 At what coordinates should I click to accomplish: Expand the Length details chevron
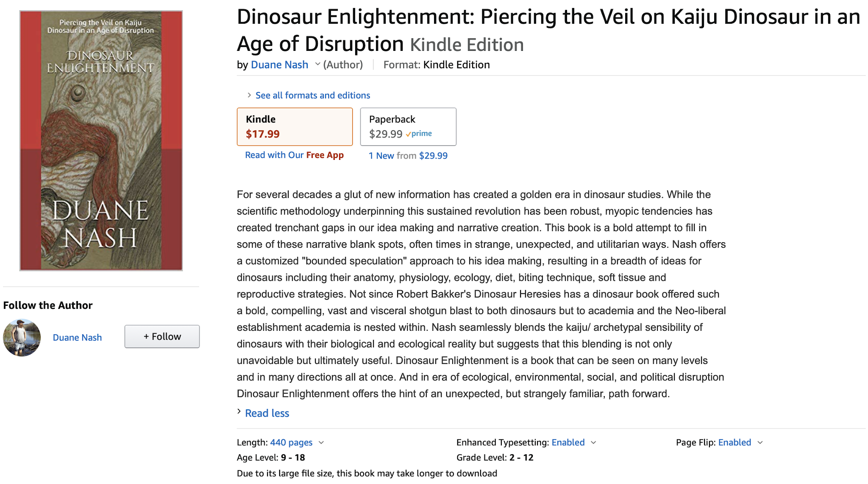(321, 442)
